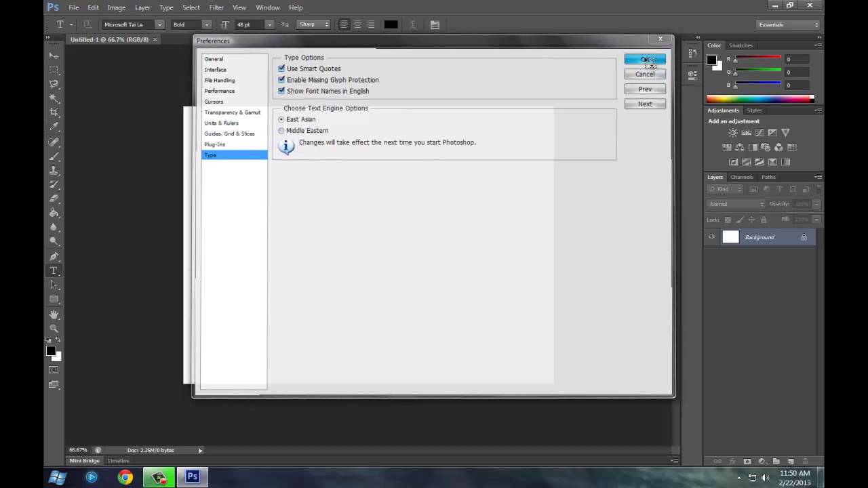Toggle lock image pixels brush icon

coord(740,220)
